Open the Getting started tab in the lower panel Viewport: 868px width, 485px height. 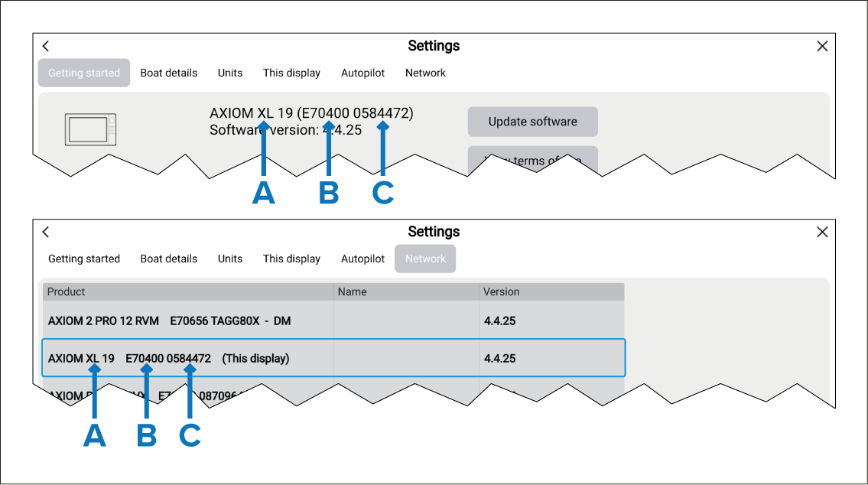84,259
